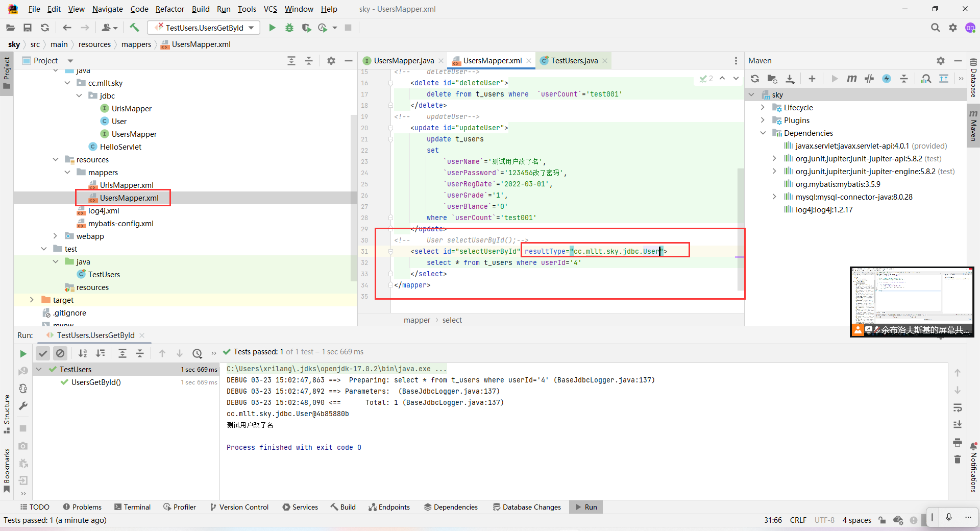
Task: Expand the webapp folder
Action: [x=56, y=236]
